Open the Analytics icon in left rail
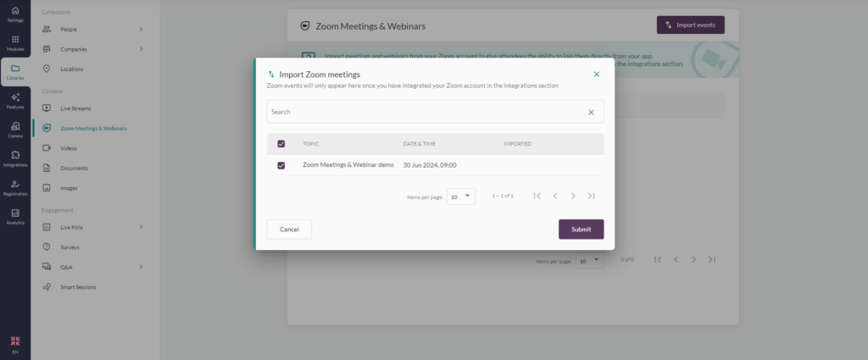Image resolution: width=868 pixels, height=360 pixels. coord(15,216)
